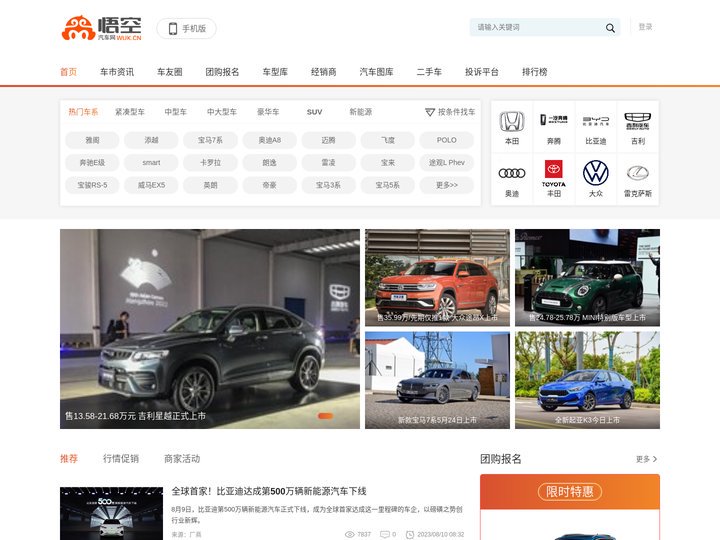Viewport: 720px width, 540px height.
Task: Open the blue Kia K3 launch image
Action: click(587, 380)
